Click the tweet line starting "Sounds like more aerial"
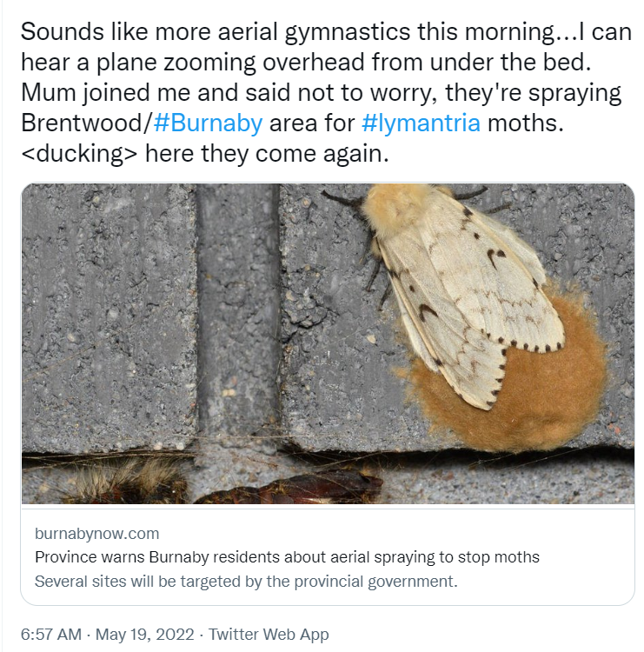Screen dimensions: 644x652 tap(327, 32)
